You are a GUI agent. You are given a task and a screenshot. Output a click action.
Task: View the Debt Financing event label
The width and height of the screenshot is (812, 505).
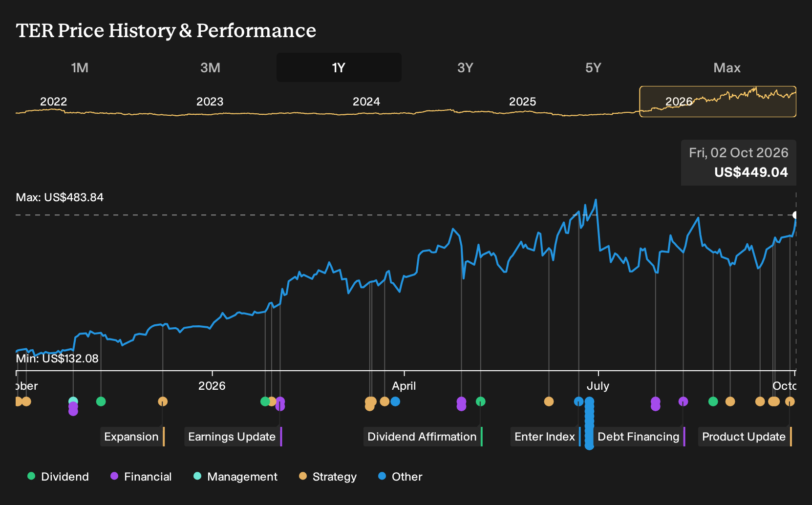coord(640,437)
